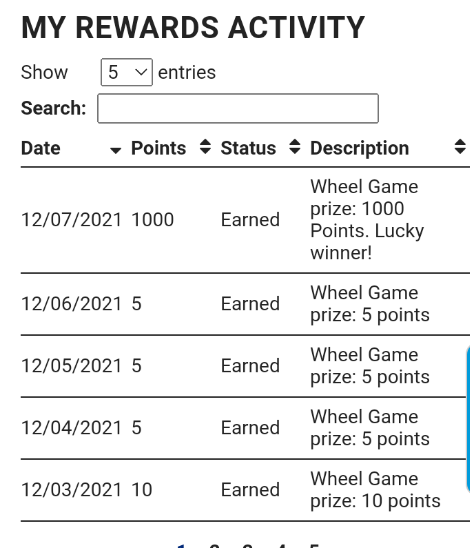Click the Description column sort arrows icon
The image size is (470, 548).
pyautogui.click(x=460, y=147)
